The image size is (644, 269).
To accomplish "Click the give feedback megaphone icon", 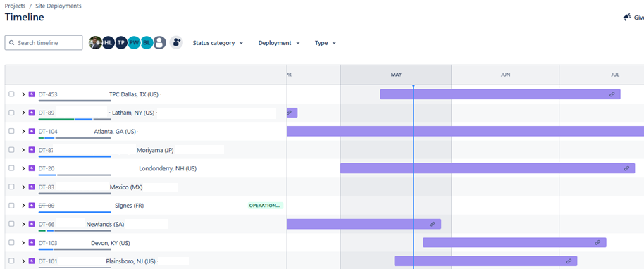I will tap(627, 17).
